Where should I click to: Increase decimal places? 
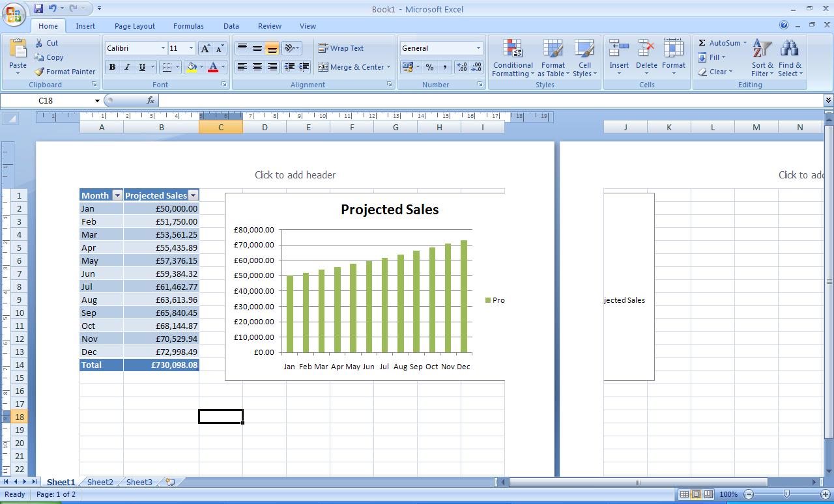(x=462, y=67)
